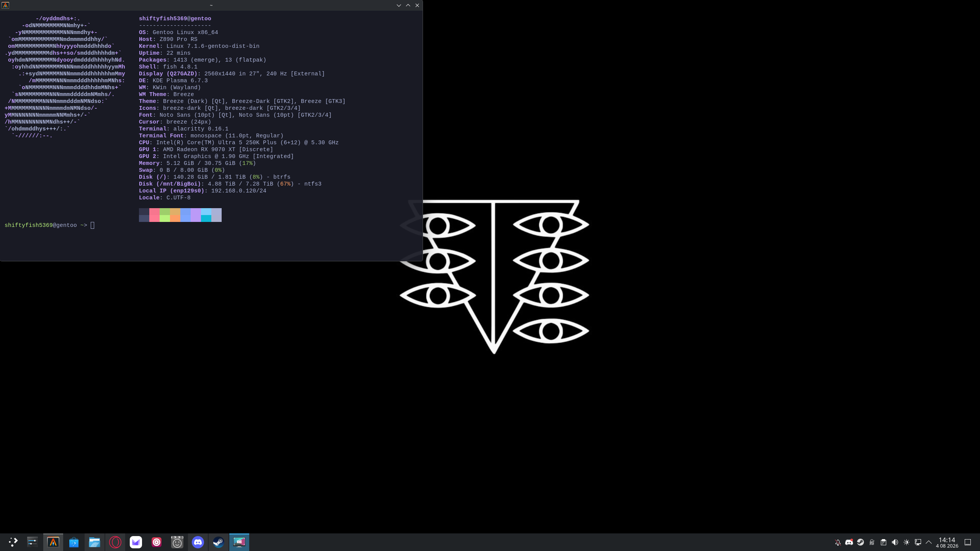Click the "shiftyfish5369@gentoo" header above the dashes

(x=175, y=19)
